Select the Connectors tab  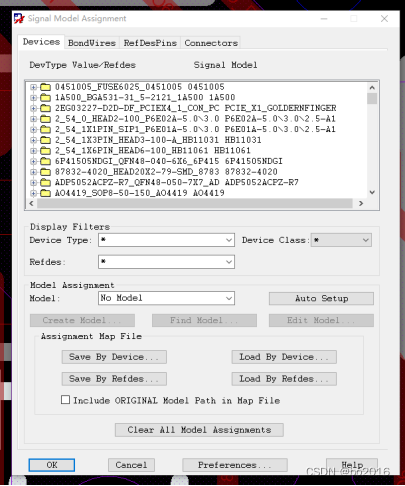(x=211, y=43)
